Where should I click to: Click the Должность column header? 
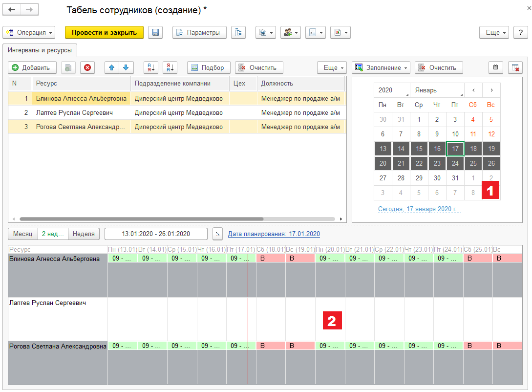point(301,84)
